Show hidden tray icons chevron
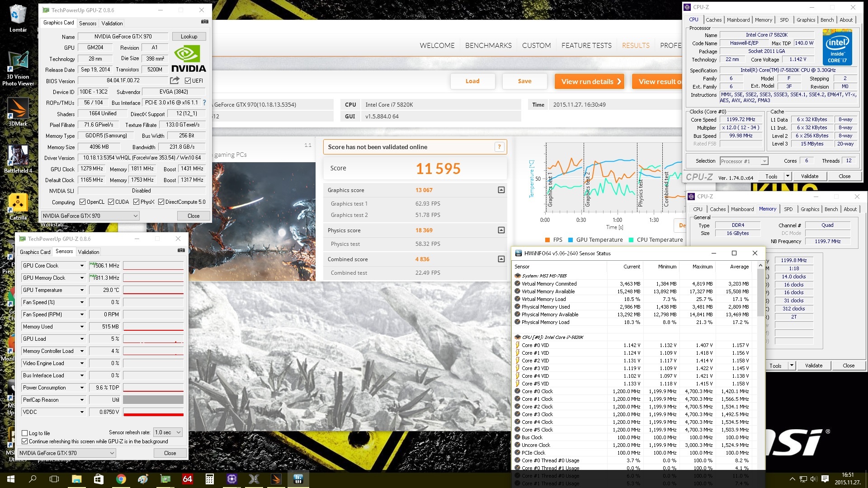The width and height of the screenshot is (868, 488). 792,479
